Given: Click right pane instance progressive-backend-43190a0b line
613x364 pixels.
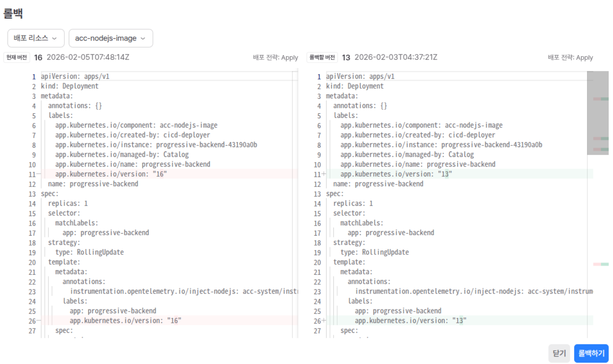Looking at the screenshot, I should 441,145.
